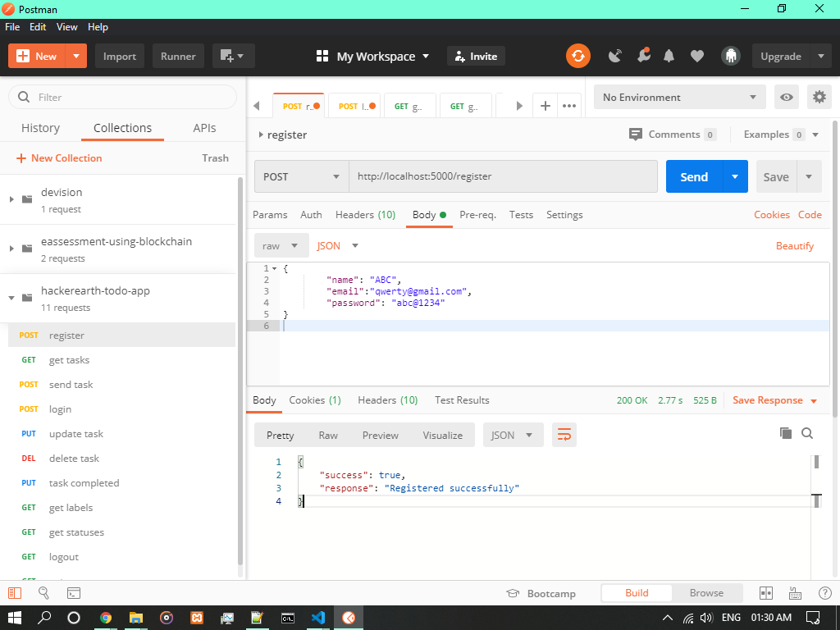Select Preview response view
This screenshot has width=840, height=630.
click(x=381, y=435)
